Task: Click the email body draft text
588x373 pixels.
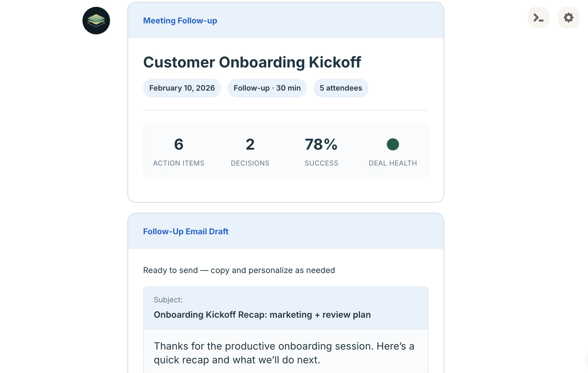Action: (284, 353)
